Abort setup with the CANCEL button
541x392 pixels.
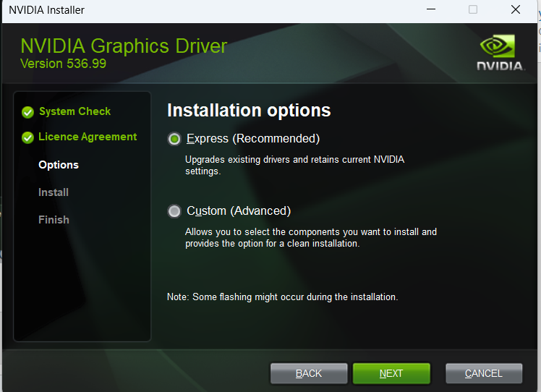click(x=484, y=373)
